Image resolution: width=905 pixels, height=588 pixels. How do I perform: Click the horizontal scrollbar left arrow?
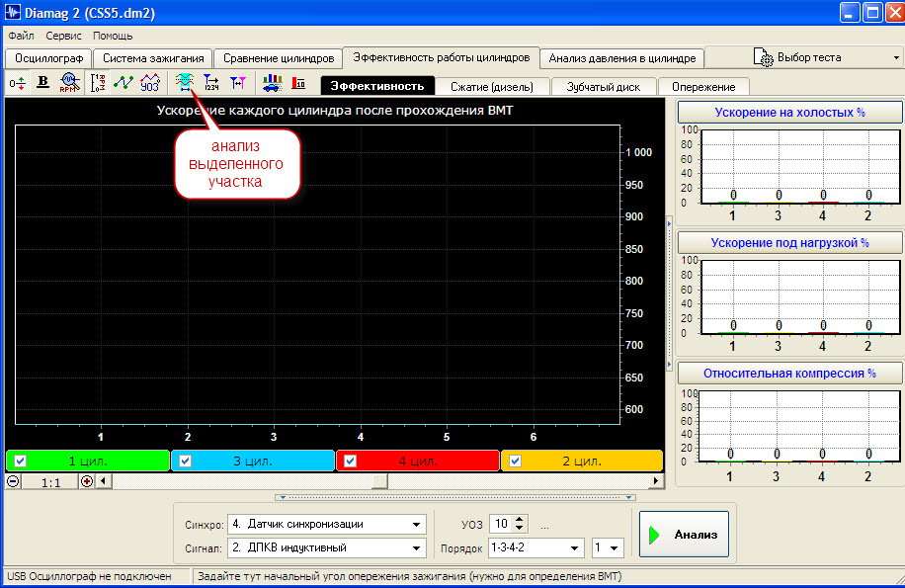(104, 481)
